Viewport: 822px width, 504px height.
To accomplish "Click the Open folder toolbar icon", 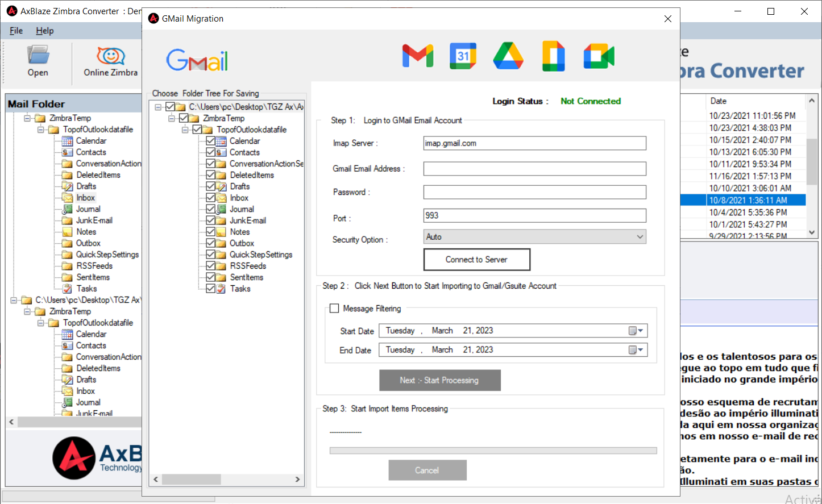I will click(x=38, y=56).
